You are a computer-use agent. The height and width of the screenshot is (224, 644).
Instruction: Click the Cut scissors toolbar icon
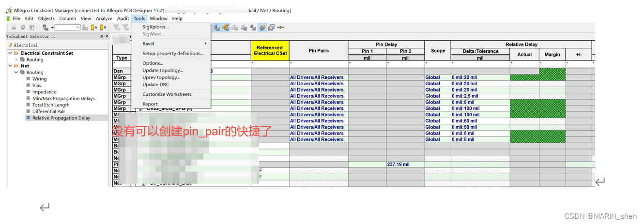[14, 28]
